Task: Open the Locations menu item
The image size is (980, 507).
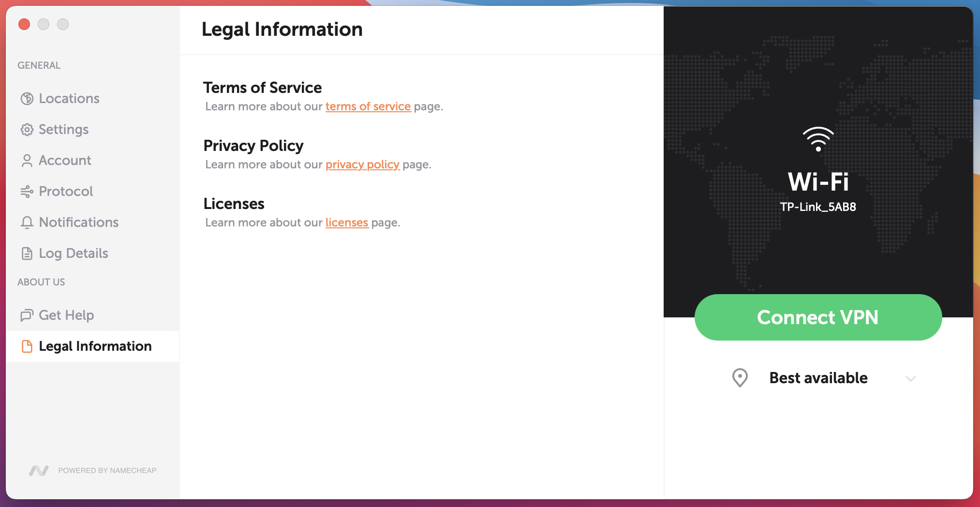Action: (93, 99)
